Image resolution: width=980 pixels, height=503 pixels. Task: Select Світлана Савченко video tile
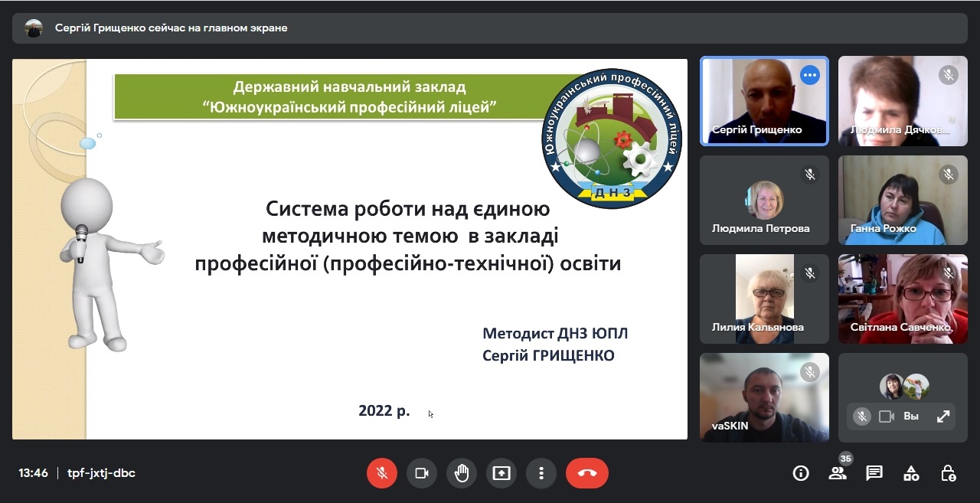pyautogui.click(x=903, y=299)
